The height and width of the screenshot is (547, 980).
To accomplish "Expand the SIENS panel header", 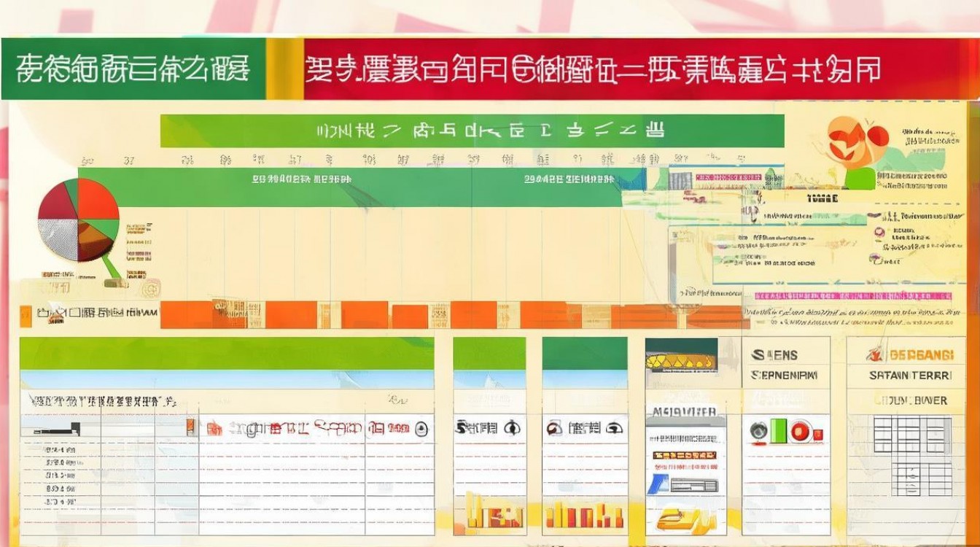I will click(x=775, y=355).
